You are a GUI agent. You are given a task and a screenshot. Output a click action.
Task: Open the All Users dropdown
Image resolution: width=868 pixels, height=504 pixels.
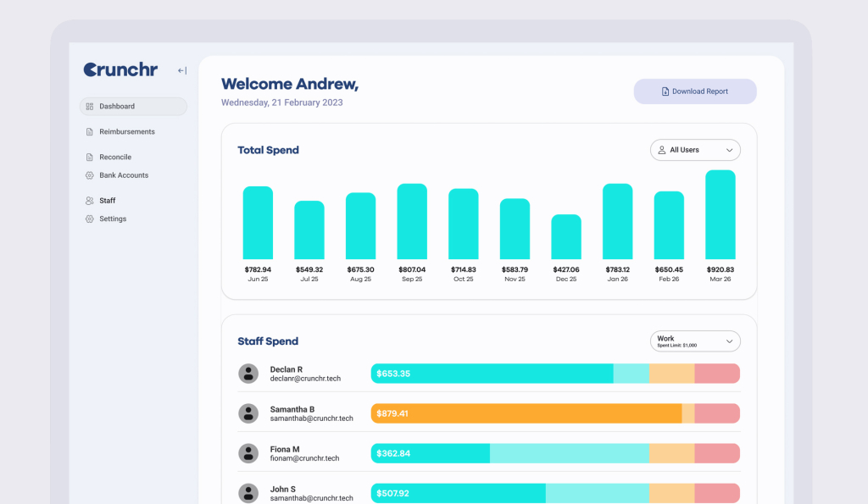695,150
